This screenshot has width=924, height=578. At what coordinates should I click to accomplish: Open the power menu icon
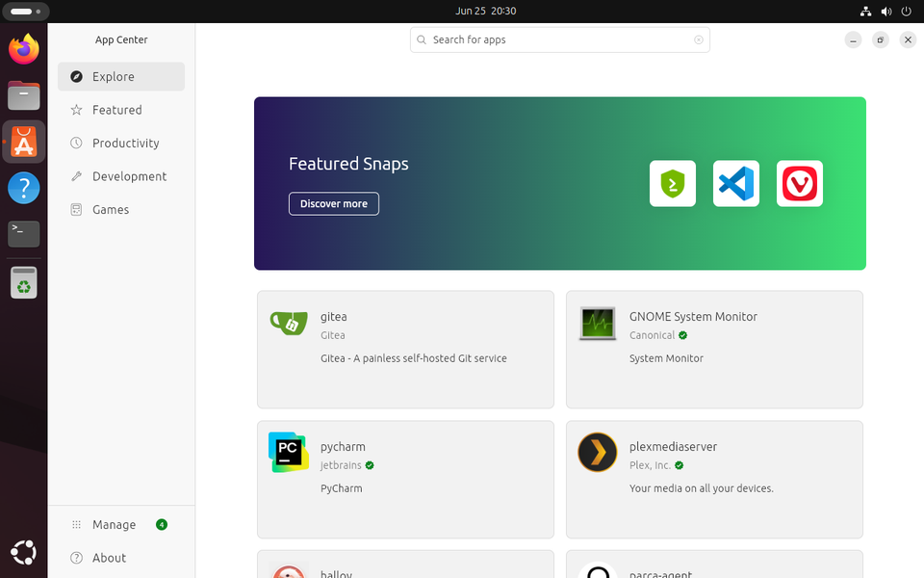(907, 12)
